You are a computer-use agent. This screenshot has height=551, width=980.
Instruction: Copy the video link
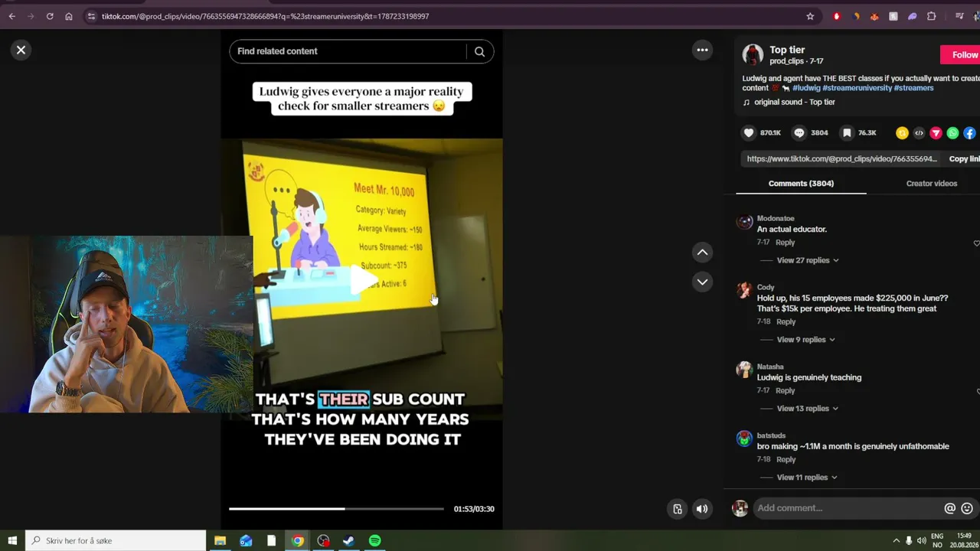tap(965, 158)
